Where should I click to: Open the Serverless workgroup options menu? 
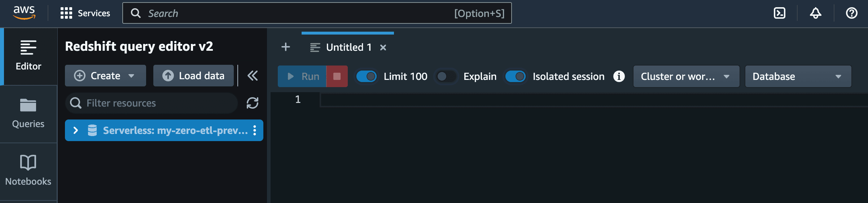[255, 130]
